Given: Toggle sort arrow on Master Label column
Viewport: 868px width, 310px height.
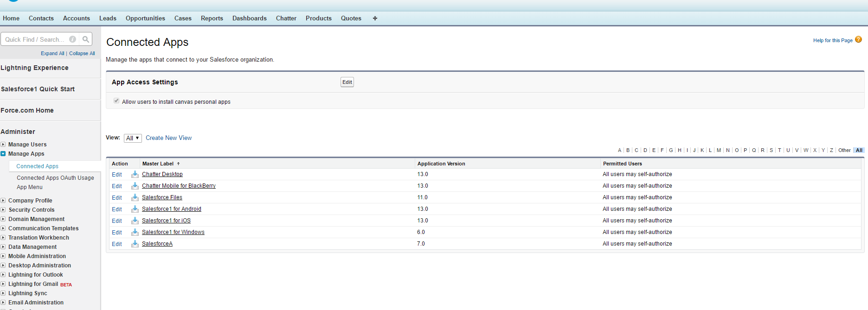Looking at the screenshot, I should tap(178, 164).
